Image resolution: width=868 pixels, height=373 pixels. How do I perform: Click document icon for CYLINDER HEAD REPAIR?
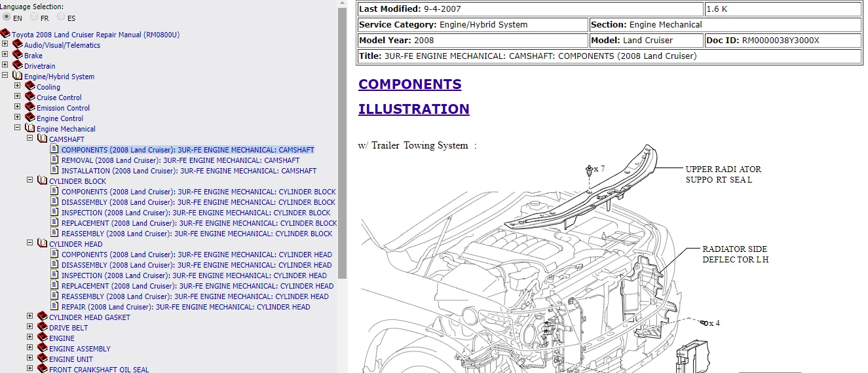[x=54, y=306]
